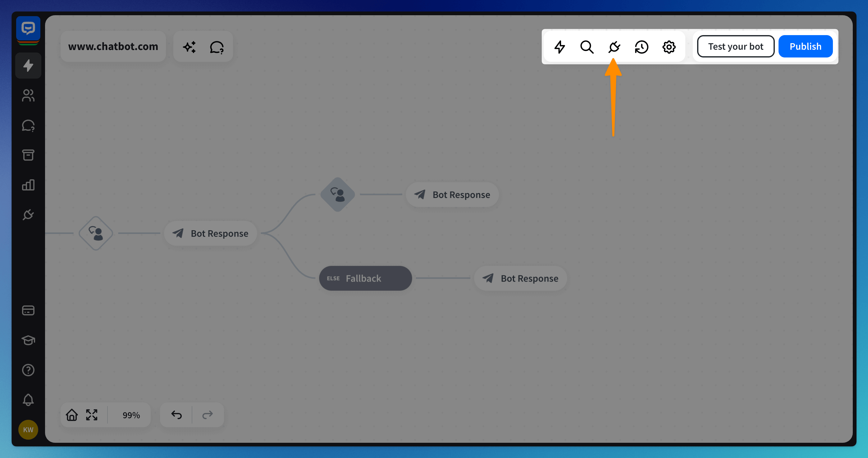Open the Users section in sidebar

click(28, 95)
